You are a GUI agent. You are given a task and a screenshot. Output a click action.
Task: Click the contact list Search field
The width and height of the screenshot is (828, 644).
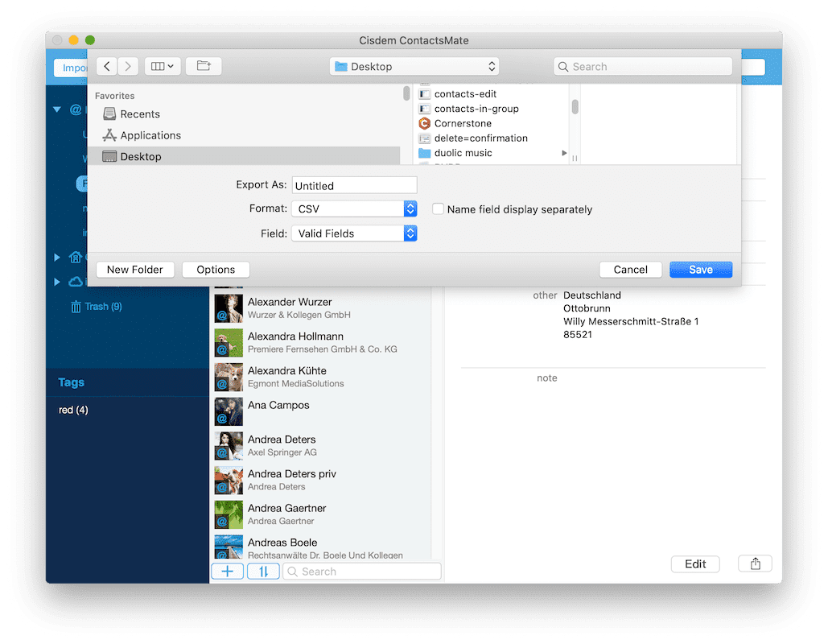pyautogui.click(x=362, y=572)
